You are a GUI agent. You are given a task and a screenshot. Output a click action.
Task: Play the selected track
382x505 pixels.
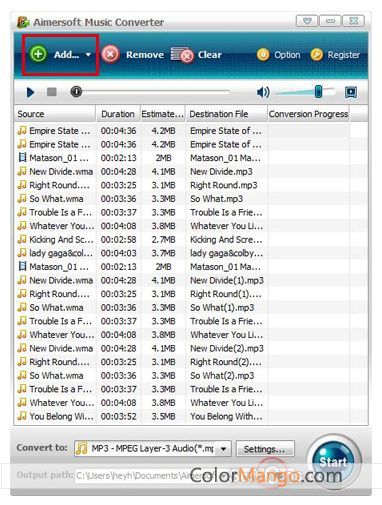[x=30, y=92]
